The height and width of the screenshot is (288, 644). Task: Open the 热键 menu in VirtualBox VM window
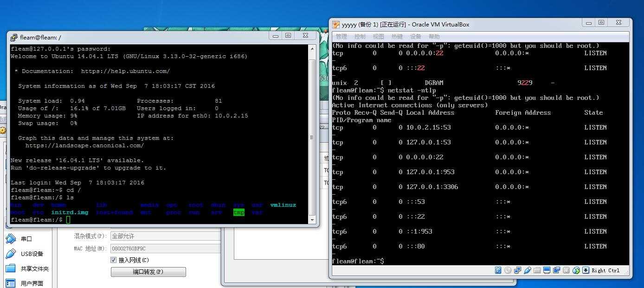click(397, 36)
